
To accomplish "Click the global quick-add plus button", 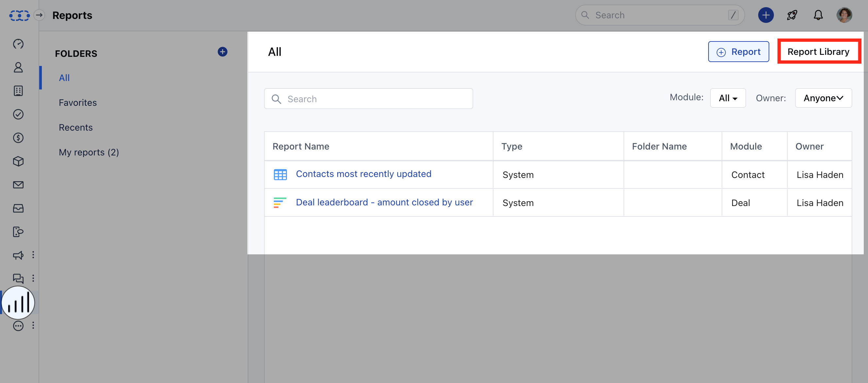I will tap(766, 15).
